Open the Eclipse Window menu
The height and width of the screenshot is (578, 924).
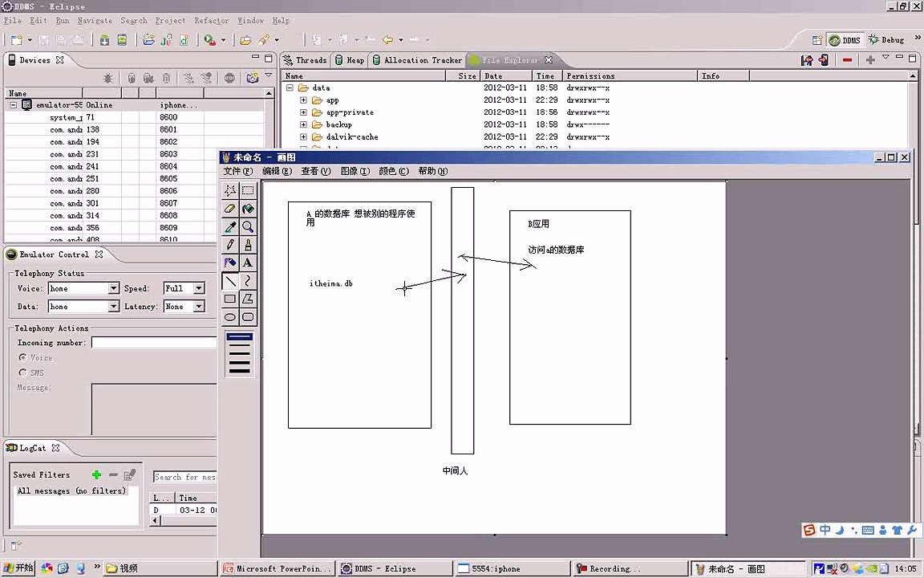(250, 21)
